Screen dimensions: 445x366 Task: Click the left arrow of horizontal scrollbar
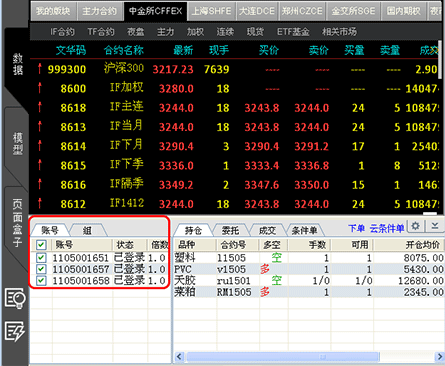point(179,357)
